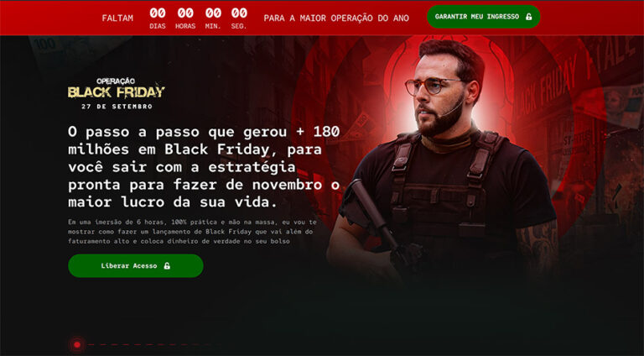Click the glowing red dot marker at bottom
Image resolution: width=644 pixels, height=356 pixels.
click(77, 344)
